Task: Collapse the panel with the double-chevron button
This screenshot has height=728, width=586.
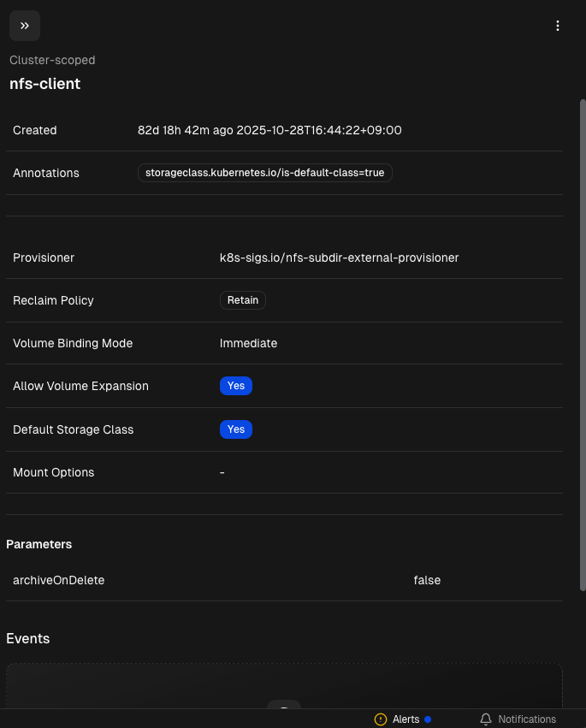Action: pos(25,26)
